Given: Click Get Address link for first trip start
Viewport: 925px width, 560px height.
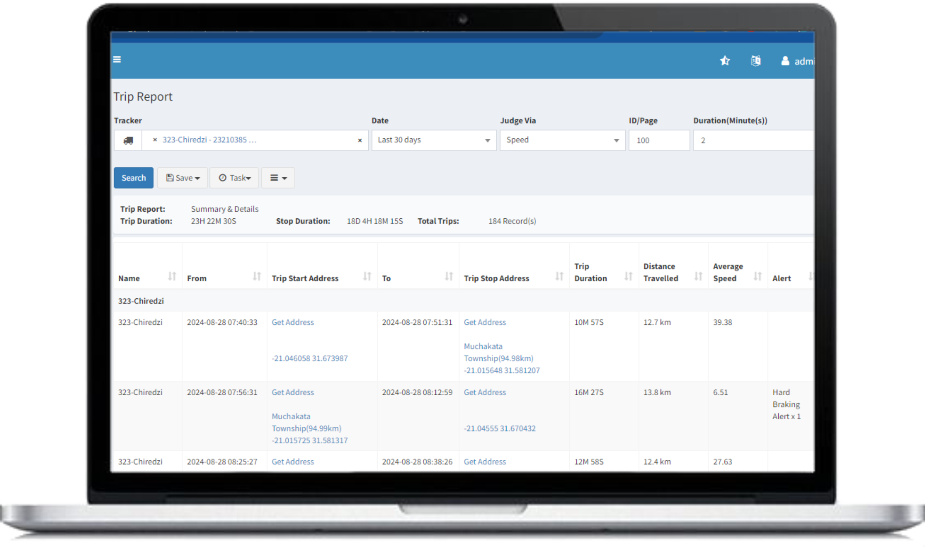Looking at the screenshot, I should pos(293,322).
